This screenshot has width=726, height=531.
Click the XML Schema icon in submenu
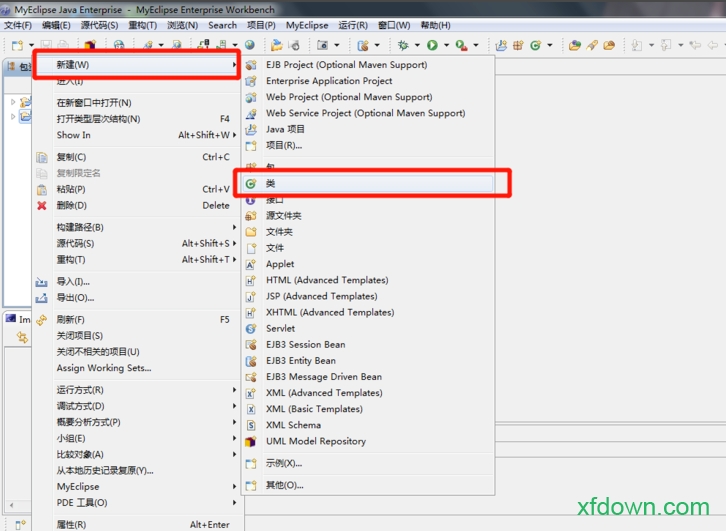click(x=250, y=425)
